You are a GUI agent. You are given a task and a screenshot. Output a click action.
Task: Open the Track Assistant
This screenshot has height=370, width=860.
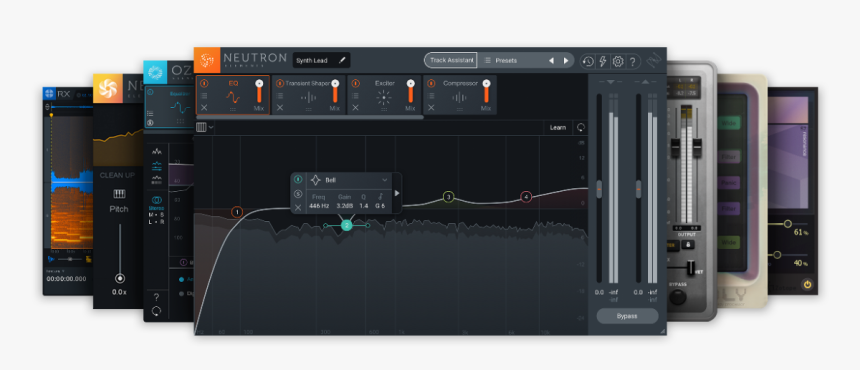coord(451,60)
